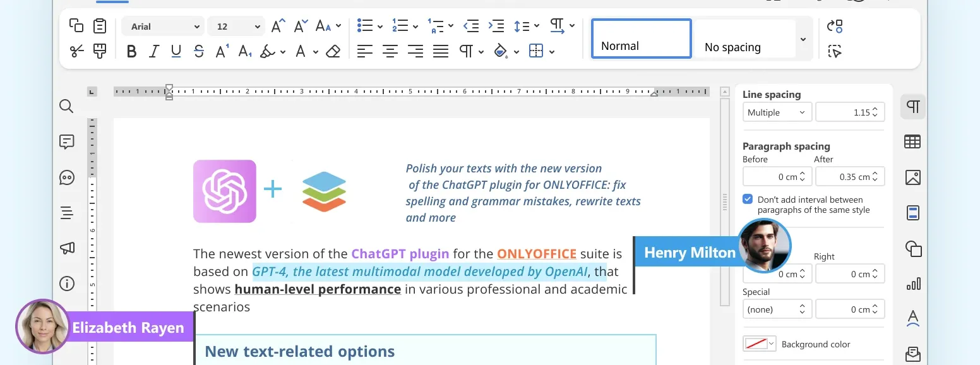Click the borders grid icon

(536, 52)
